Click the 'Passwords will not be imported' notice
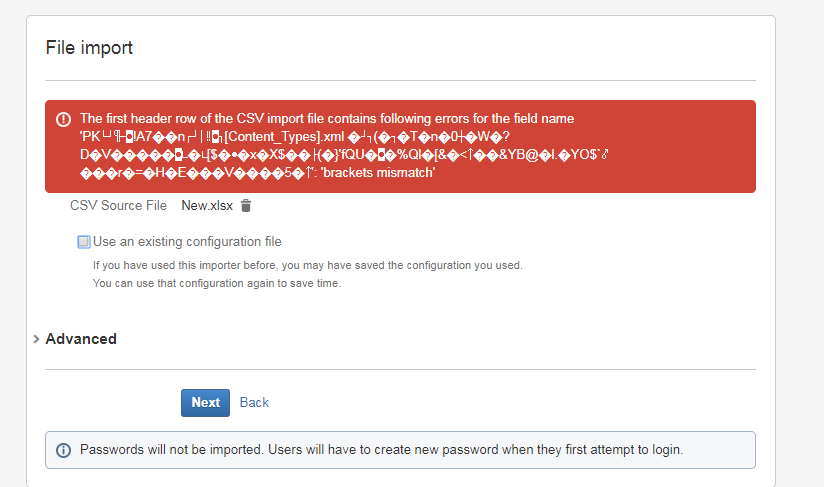Viewport: 824px width, 487px height. (171, 450)
